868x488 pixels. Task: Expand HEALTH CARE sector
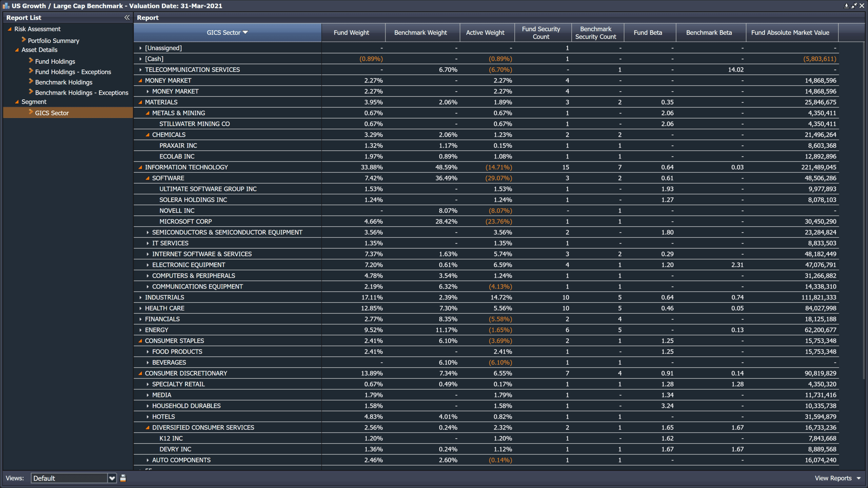pyautogui.click(x=140, y=308)
